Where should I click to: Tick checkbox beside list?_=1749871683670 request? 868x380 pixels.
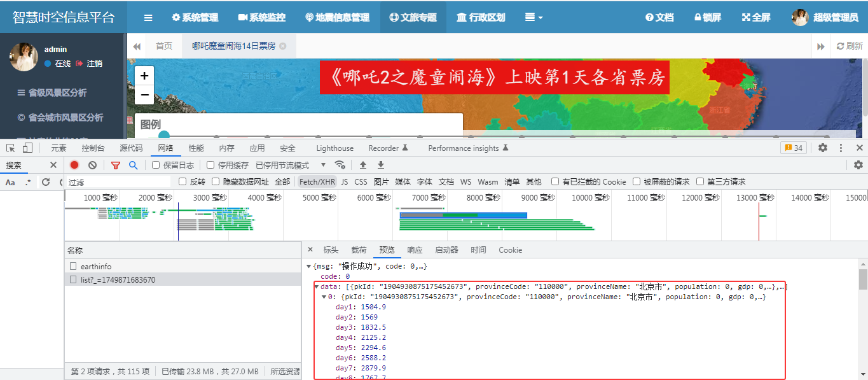(74, 279)
